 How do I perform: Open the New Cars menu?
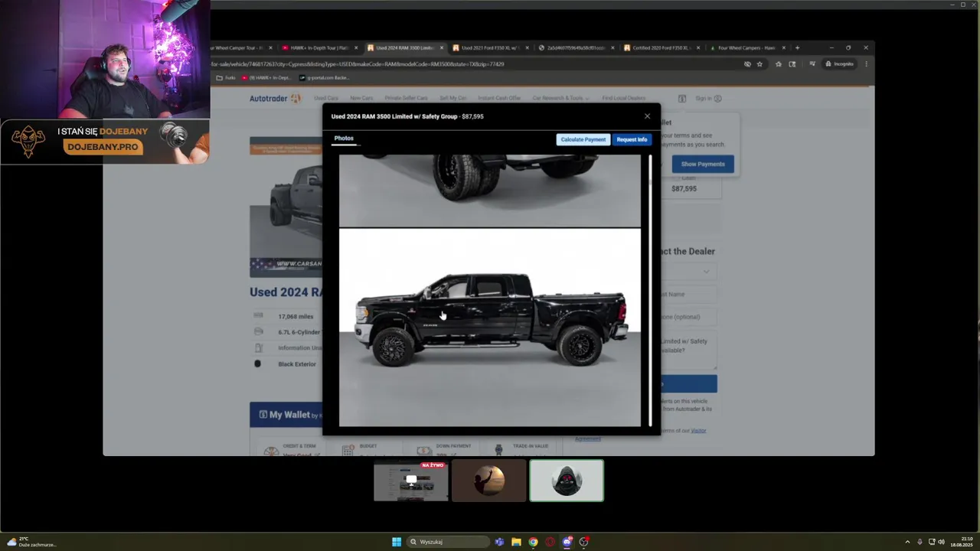pyautogui.click(x=361, y=98)
